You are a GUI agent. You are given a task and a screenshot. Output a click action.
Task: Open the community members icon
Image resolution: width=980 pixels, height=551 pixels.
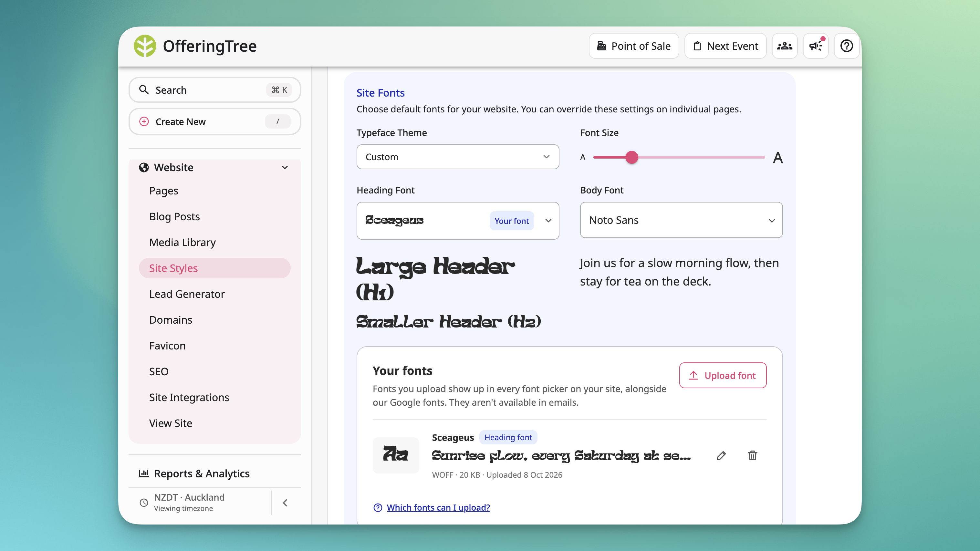point(785,46)
